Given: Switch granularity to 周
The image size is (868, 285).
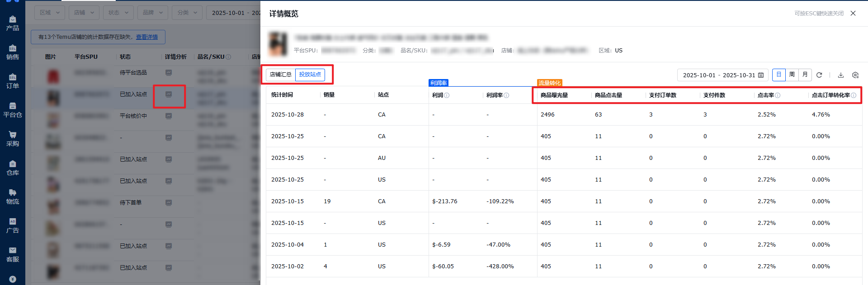Looking at the screenshot, I should pyautogui.click(x=792, y=75).
